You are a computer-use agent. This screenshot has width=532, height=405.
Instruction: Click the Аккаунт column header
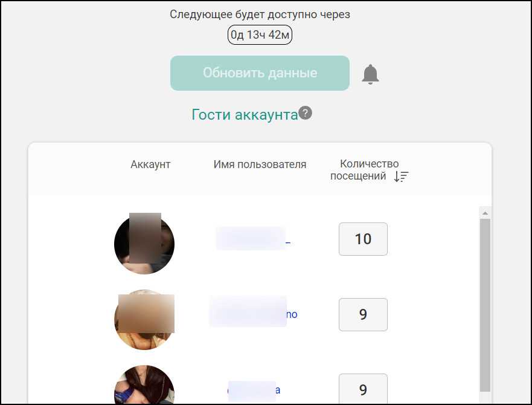[150, 164]
